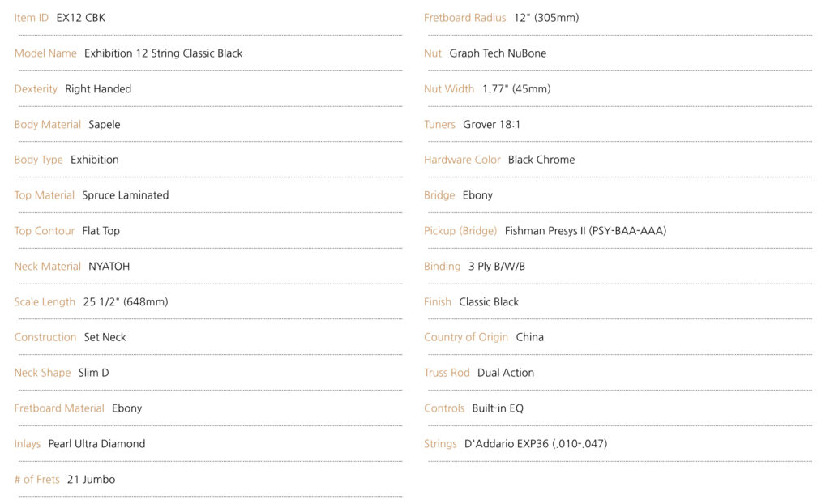Click the Item ID label

point(32,18)
